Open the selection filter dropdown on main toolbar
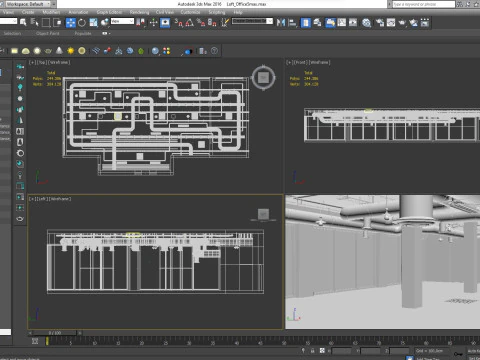This screenshot has width=480, height=360. 8,21
